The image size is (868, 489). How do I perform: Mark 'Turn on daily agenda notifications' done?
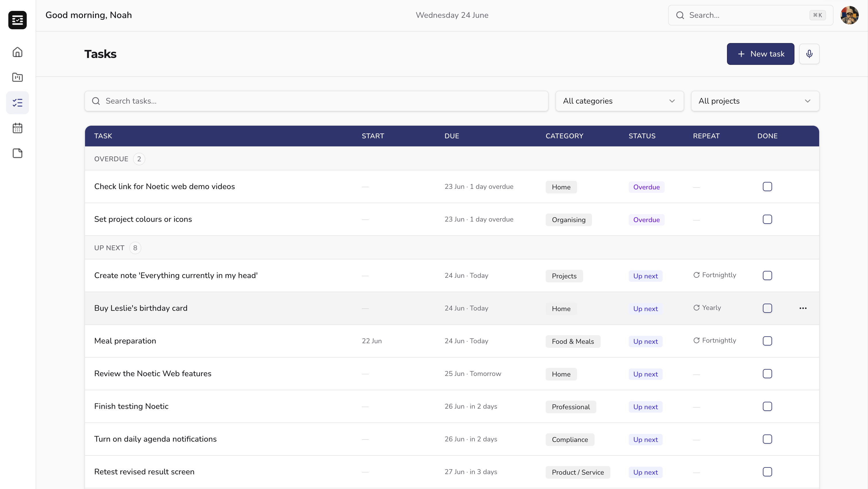(x=767, y=439)
